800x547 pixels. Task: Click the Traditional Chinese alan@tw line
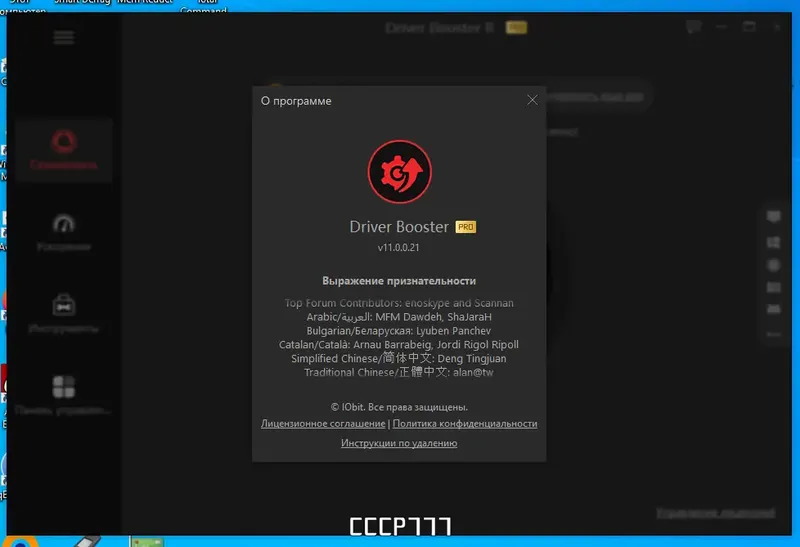pos(399,372)
